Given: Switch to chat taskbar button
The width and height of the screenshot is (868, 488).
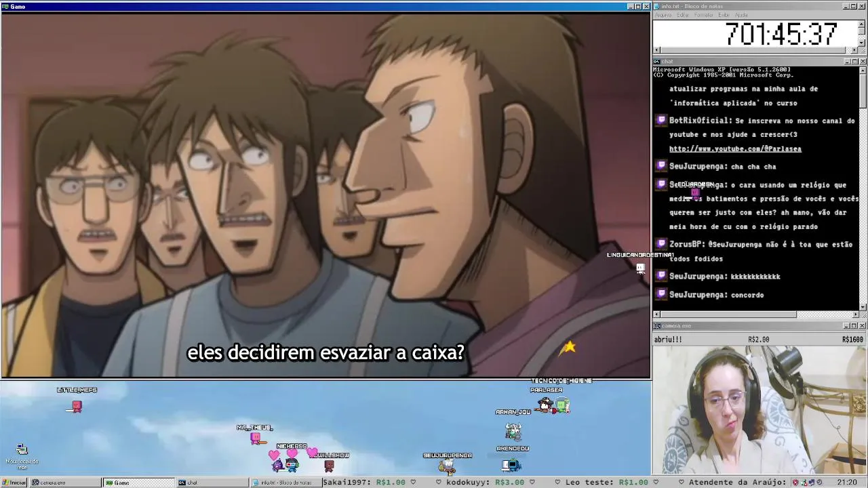Looking at the screenshot, I should (212, 483).
